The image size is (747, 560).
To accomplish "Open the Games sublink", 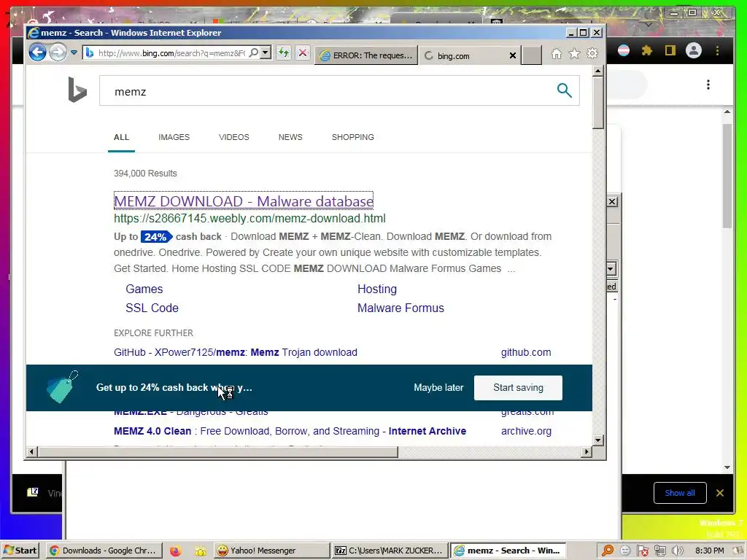I will coord(144,289).
